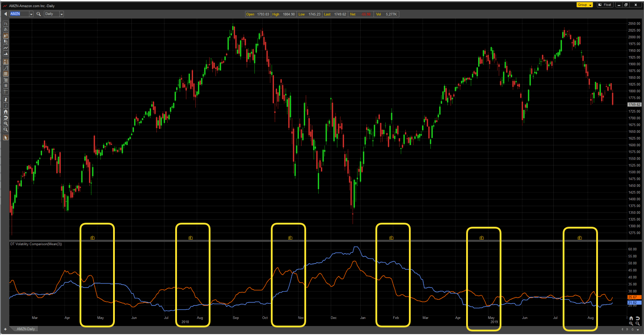Screen dimensions: 644x335
Task: Click the Vol 5,277K quote field
Action: point(387,14)
